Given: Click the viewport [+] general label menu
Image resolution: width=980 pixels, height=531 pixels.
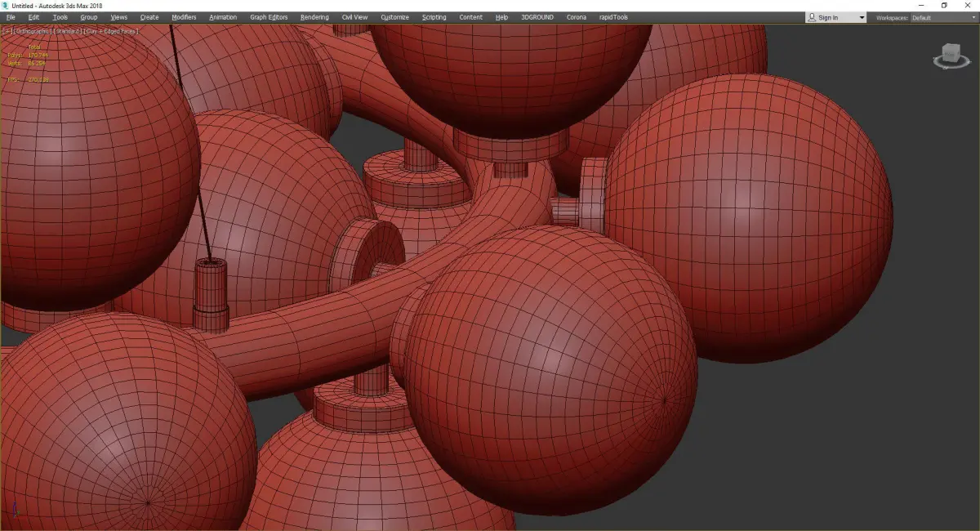Looking at the screenshot, I should (6, 31).
